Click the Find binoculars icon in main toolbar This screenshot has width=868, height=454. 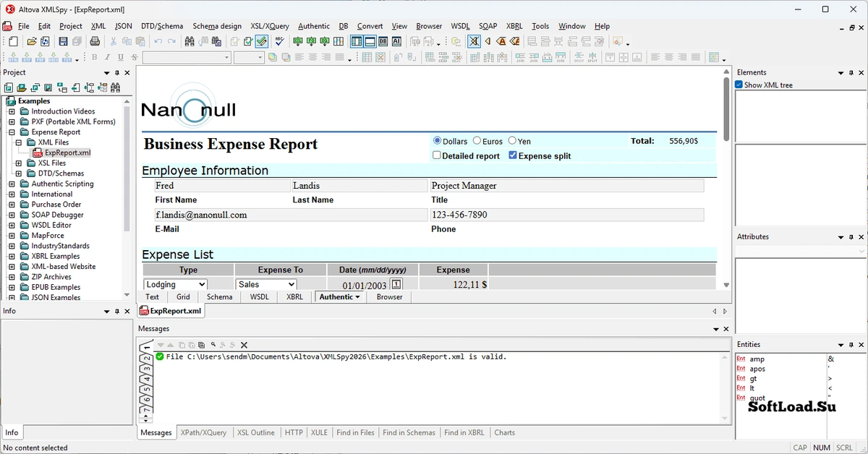(x=190, y=41)
